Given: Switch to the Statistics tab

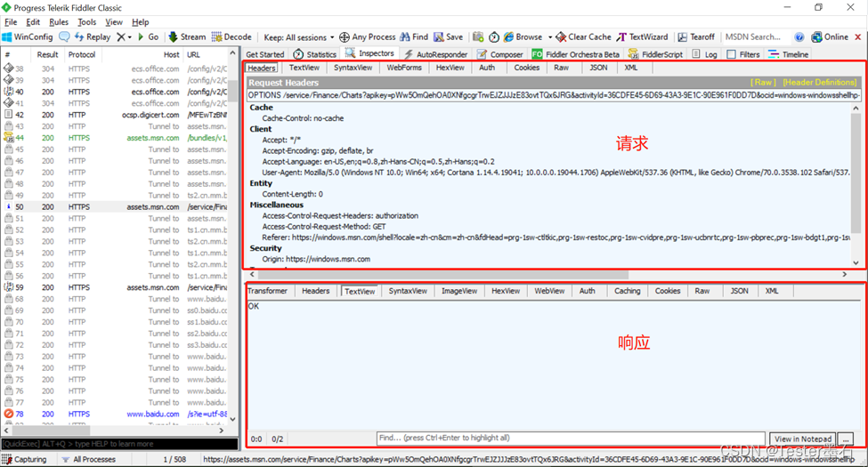Looking at the screenshot, I should (315, 54).
